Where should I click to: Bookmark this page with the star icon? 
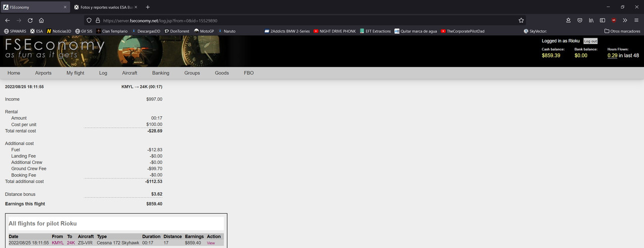point(521,21)
